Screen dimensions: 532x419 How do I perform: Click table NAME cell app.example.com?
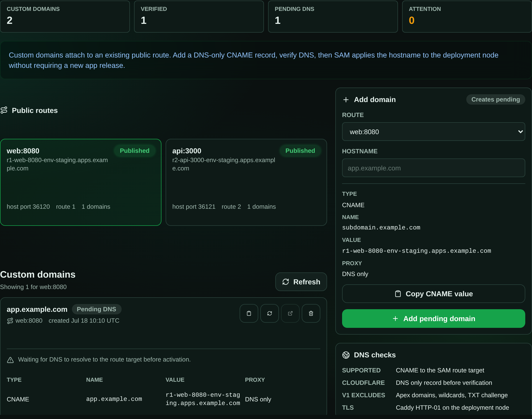(x=114, y=399)
